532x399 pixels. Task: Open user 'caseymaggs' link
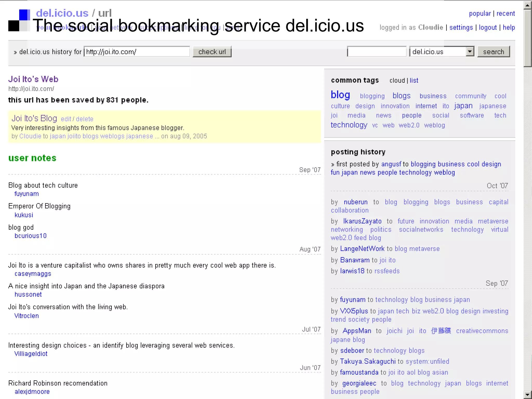click(x=33, y=274)
